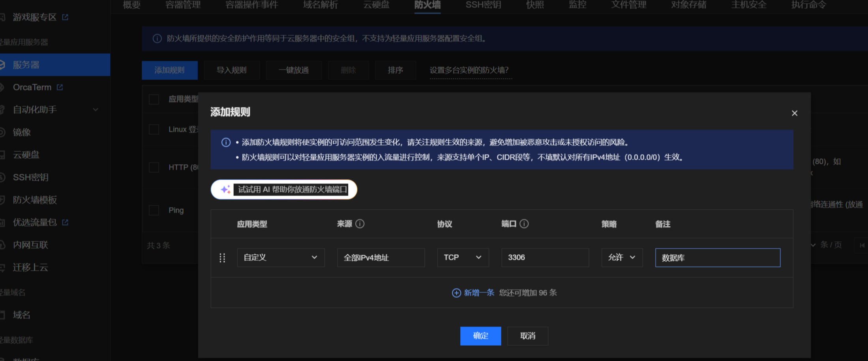
Task: Click the AI sparkle assistant icon
Action: point(225,189)
